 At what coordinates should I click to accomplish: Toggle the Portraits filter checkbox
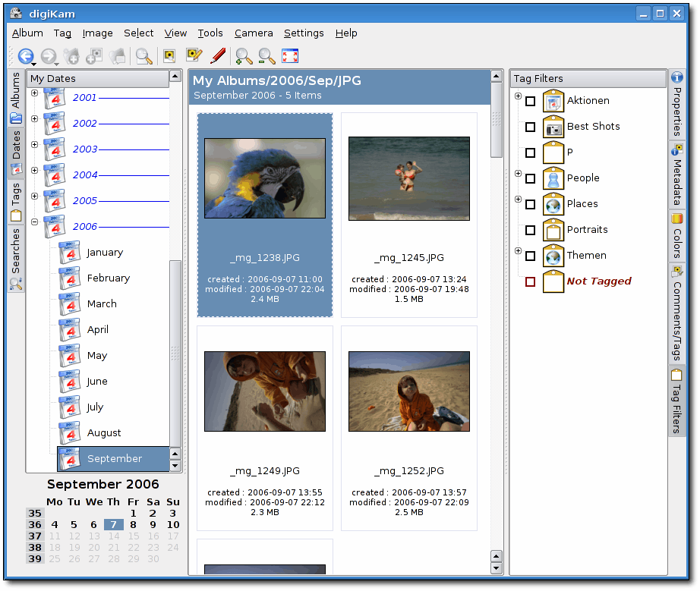pos(531,230)
